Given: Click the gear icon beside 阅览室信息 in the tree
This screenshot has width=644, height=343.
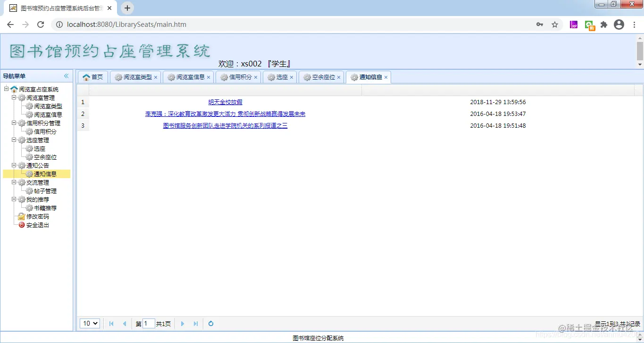Looking at the screenshot, I should click(29, 114).
